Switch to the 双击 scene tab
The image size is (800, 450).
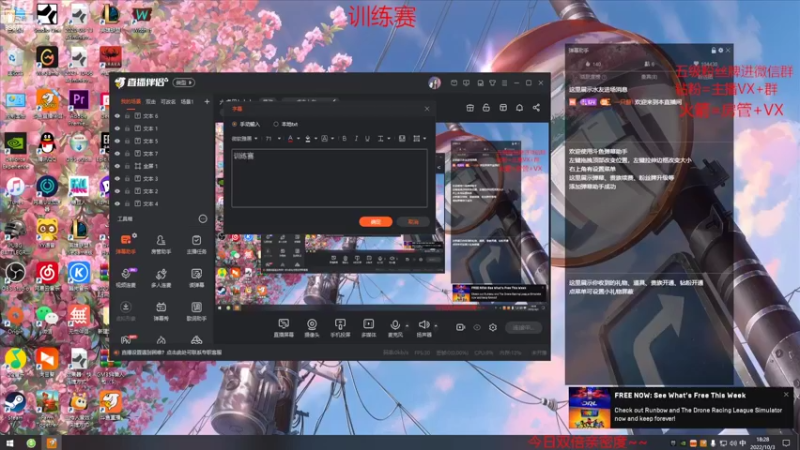tap(151, 102)
